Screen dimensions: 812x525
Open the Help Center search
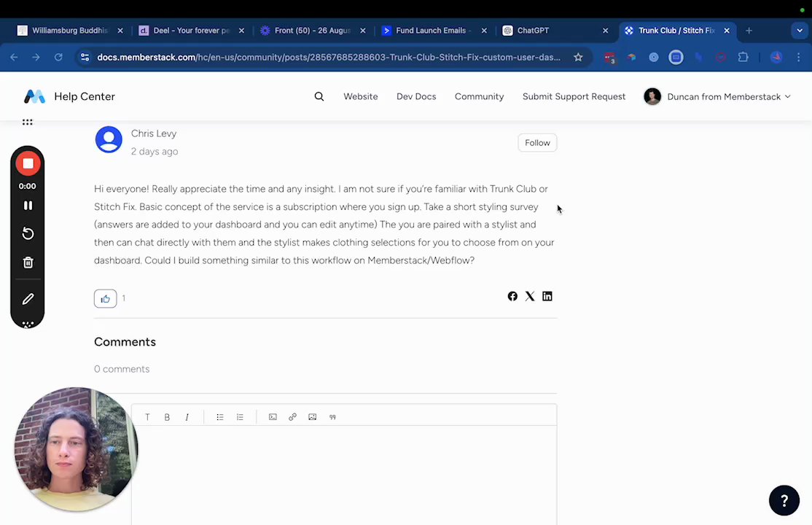(x=319, y=96)
